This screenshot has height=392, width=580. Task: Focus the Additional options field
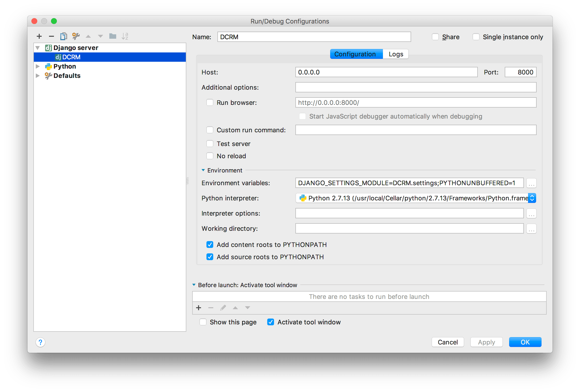416,87
